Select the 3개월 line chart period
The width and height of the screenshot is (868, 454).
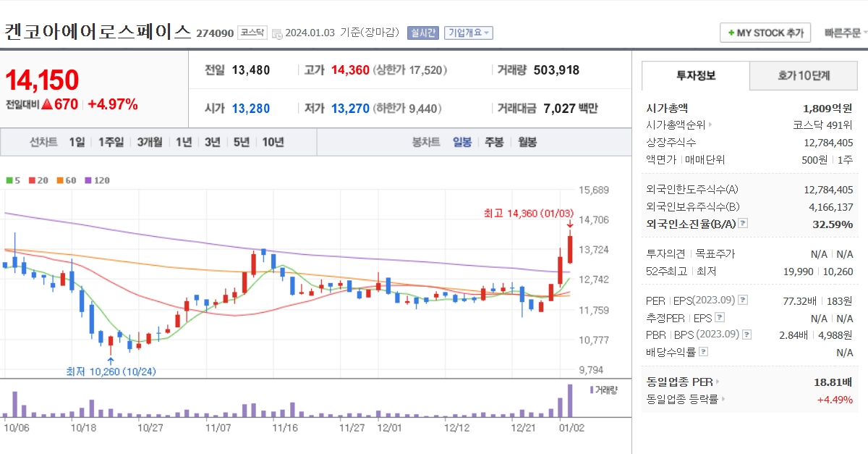tap(150, 142)
